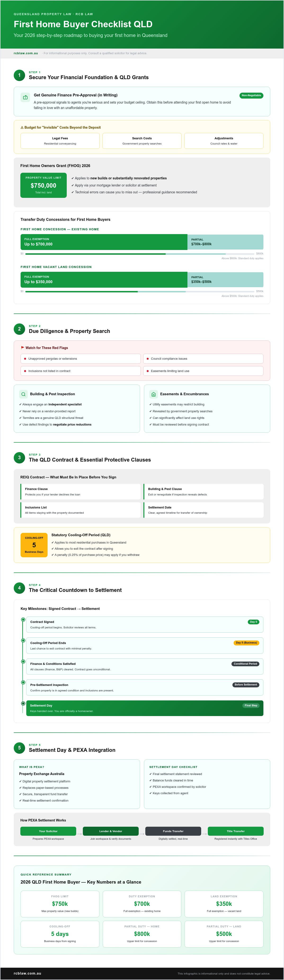Click the FHOG Limit $750k summary card
284x980 pixels.
(60, 904)
